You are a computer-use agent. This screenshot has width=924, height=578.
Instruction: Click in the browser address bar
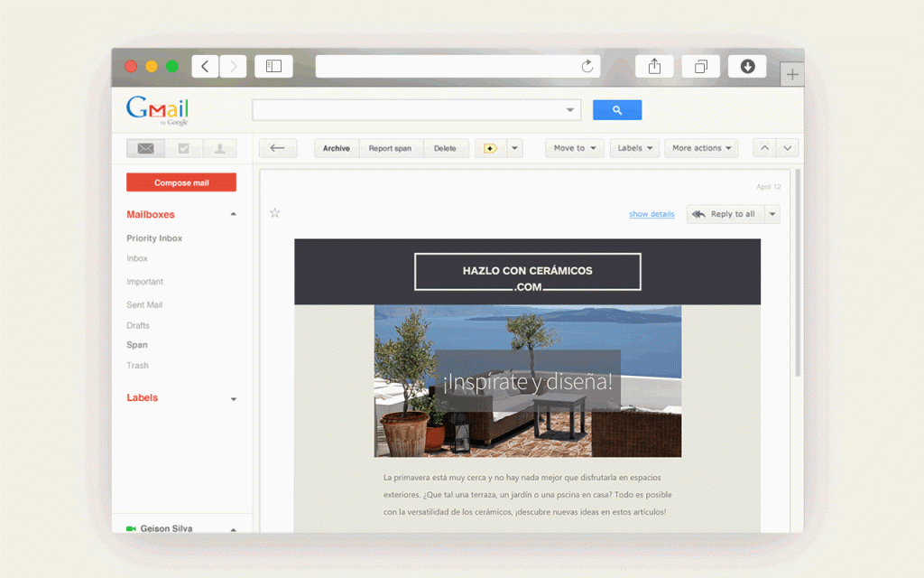(457, 67)
